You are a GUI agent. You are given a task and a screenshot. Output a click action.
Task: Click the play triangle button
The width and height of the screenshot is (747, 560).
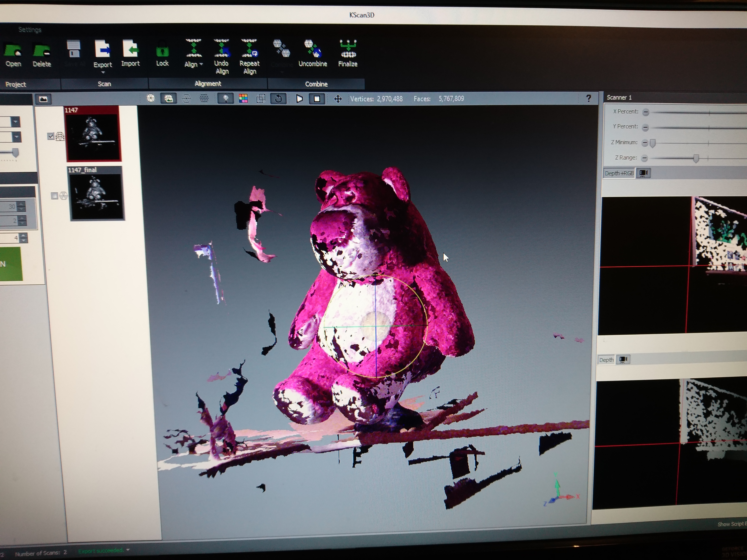[299, 99]
